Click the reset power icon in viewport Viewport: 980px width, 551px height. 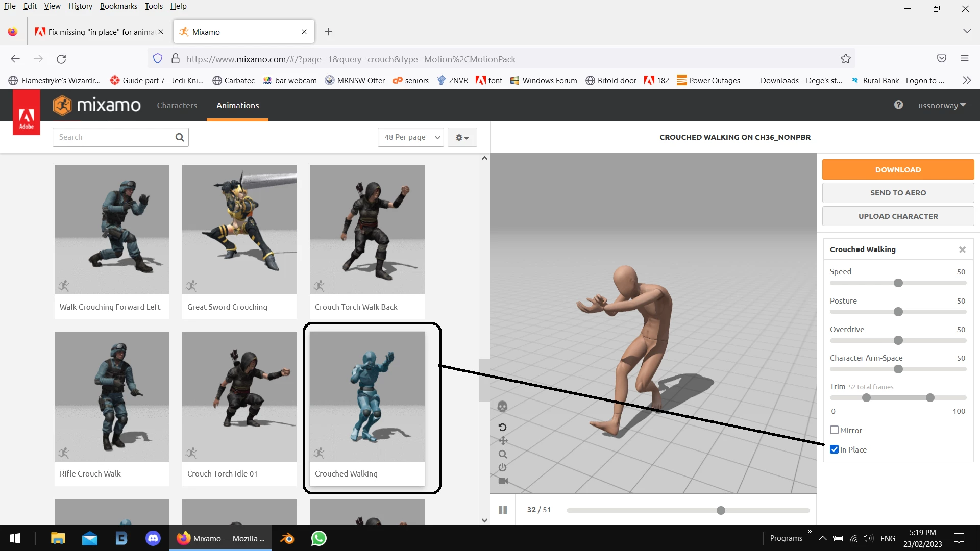point(503,467)
